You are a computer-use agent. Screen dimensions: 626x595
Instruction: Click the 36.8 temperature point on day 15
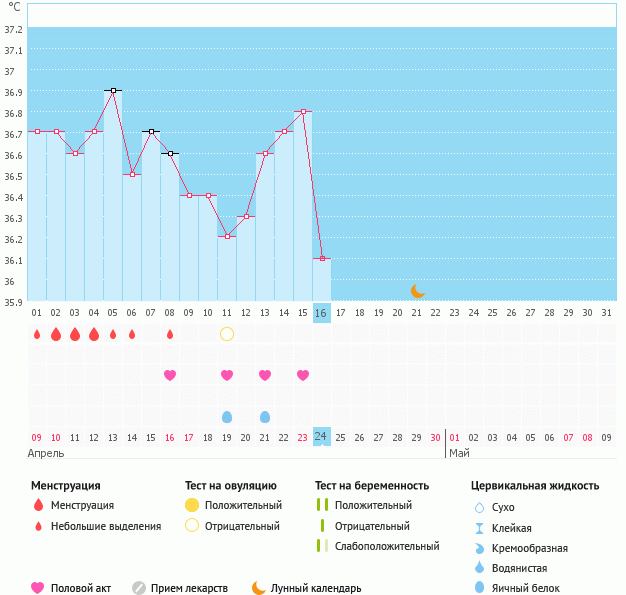pos(303,111)
